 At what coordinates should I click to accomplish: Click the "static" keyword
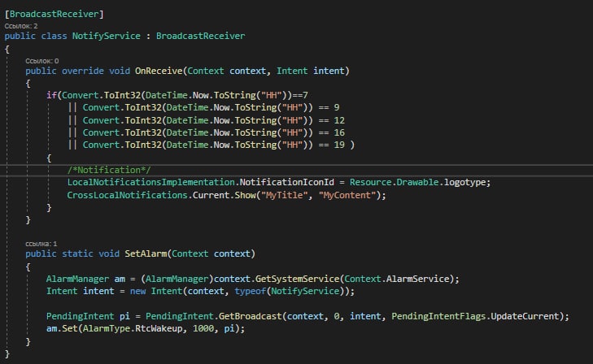[x=77, y=253]
